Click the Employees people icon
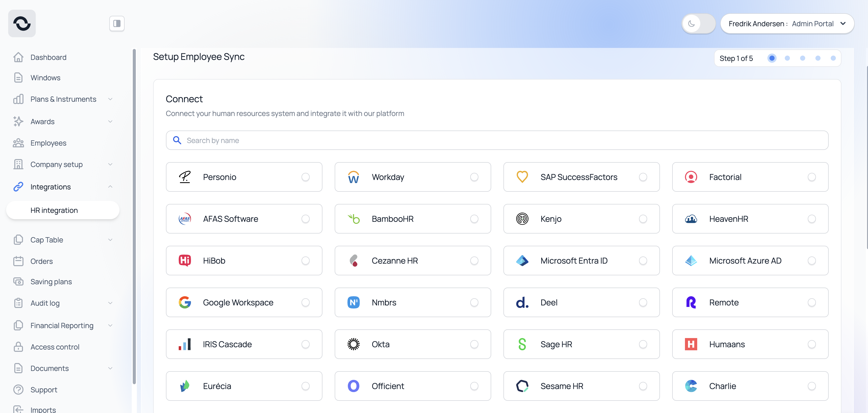 [18, 143]
